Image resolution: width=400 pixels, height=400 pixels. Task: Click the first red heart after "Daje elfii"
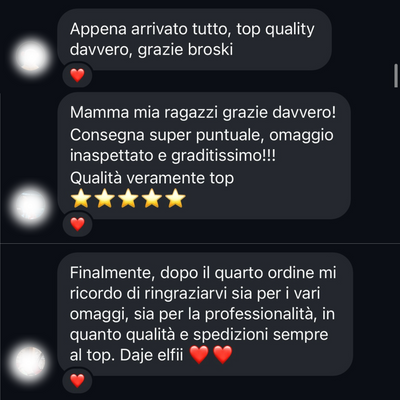coord(199,354)
